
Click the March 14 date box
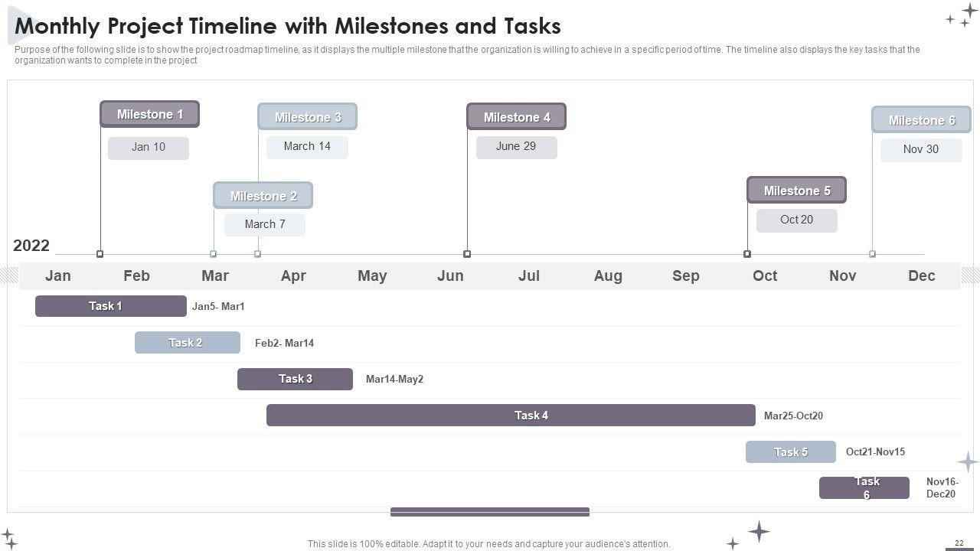[307, 147]
